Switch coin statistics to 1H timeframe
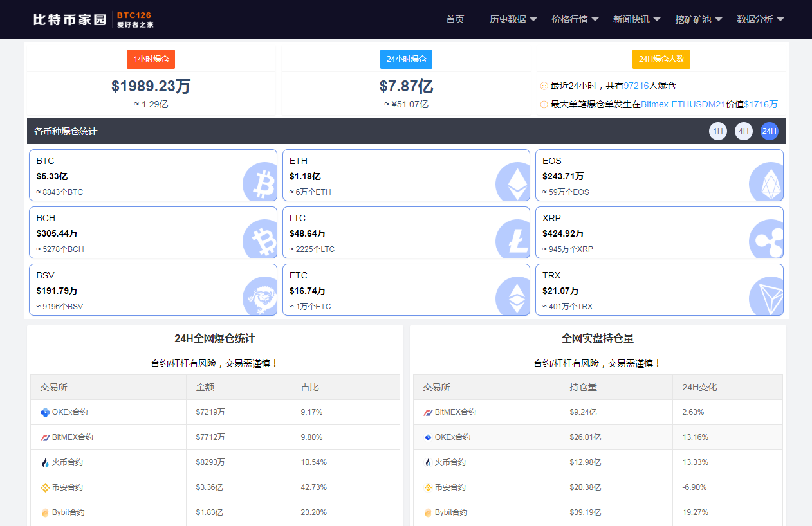Image resolution: width=812 pixels, height=526 pixels. pos(718,131)
